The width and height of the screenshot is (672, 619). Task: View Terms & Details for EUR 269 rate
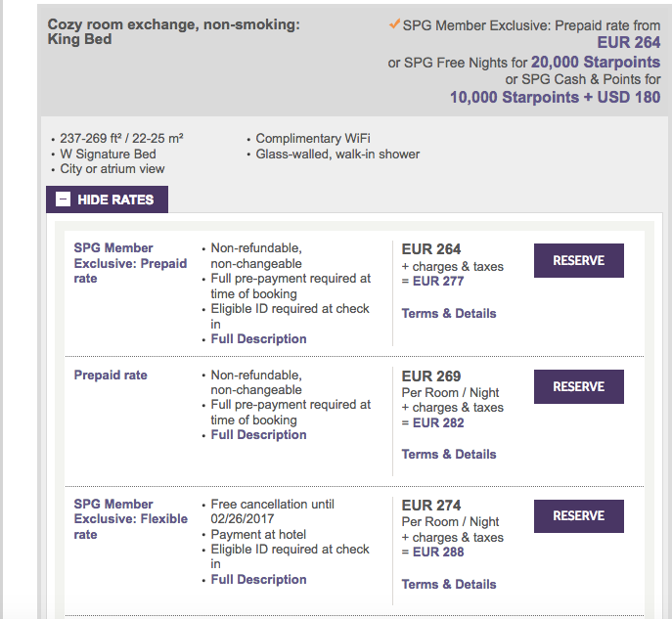(449, 455)
